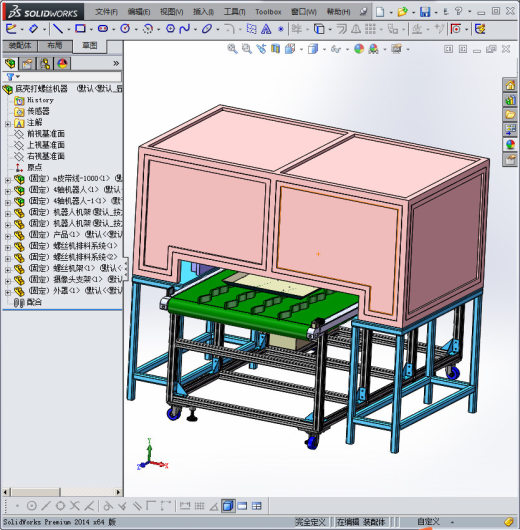
Task: Select the Circle sketch tool
Action: click(125, 29)
